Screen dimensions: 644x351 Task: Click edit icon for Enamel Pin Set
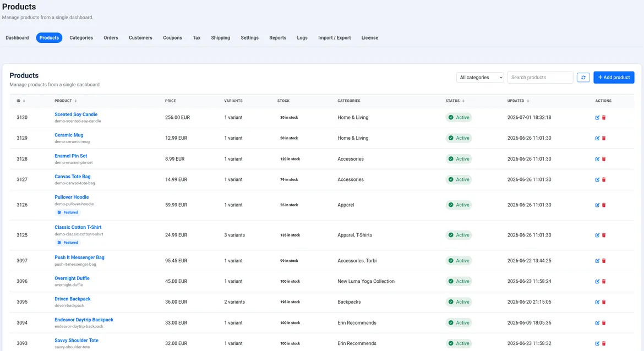click(x=597, y=159)
